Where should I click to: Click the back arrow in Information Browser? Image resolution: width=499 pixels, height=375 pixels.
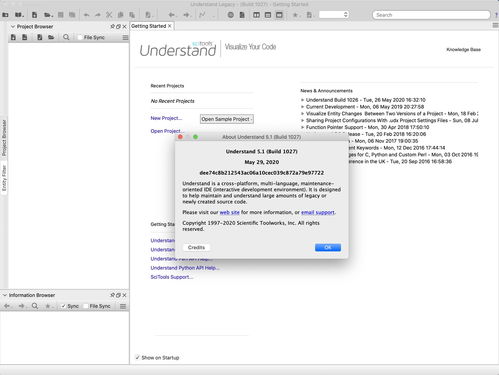click(7, 306)
